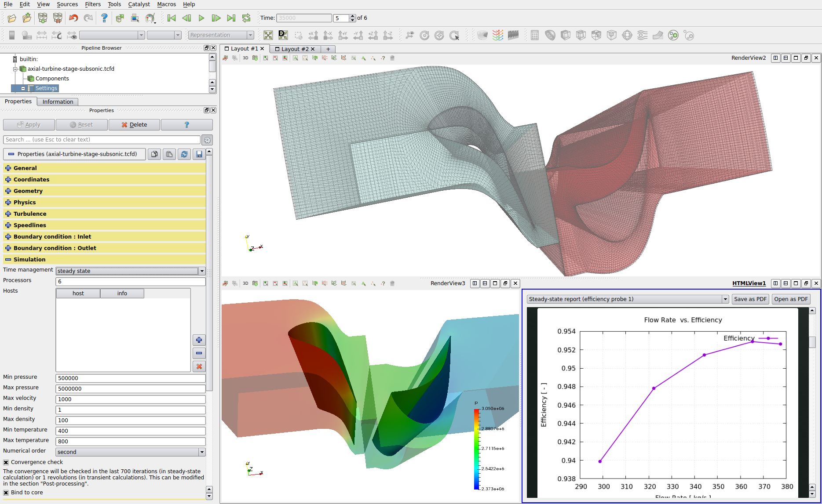Click the add host plus button
This screenshot has width=822, height=504.
coord(199,340)
